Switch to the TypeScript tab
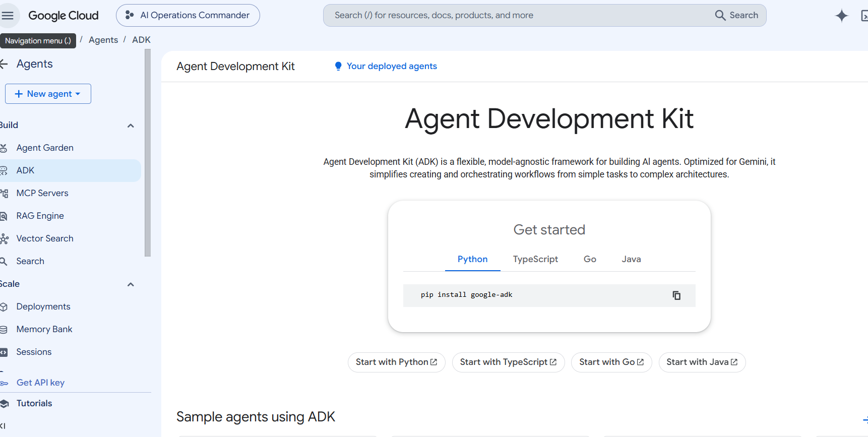 [x=535, y=259]
